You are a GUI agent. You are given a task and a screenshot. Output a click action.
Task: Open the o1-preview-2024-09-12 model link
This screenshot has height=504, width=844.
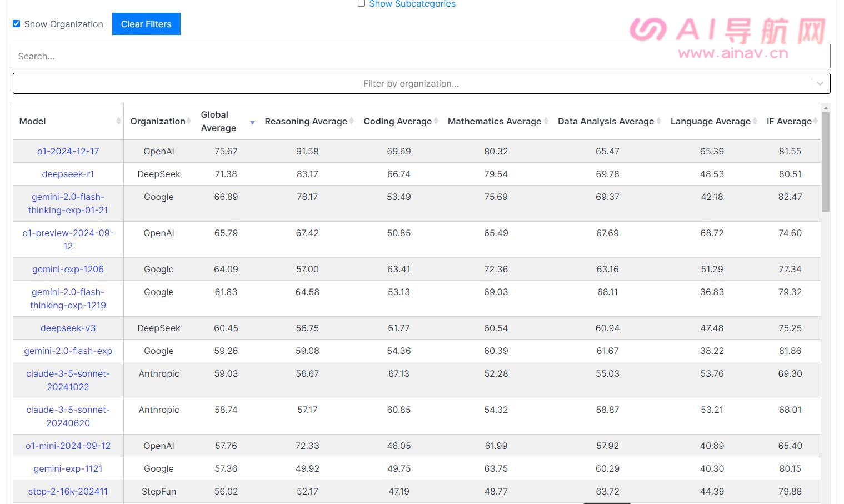(x=68, y=239)
